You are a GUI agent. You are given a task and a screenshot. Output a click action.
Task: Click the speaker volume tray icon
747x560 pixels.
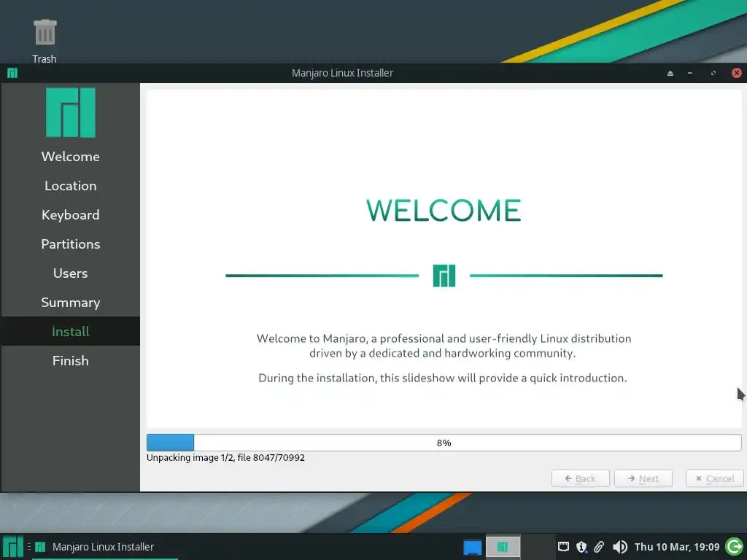(619, 547)
